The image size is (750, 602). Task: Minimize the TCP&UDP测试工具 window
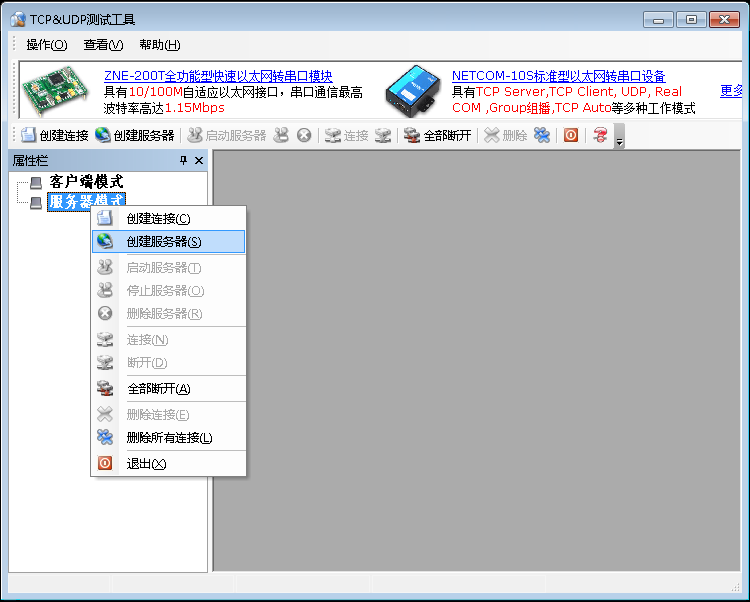coord(659,20)
